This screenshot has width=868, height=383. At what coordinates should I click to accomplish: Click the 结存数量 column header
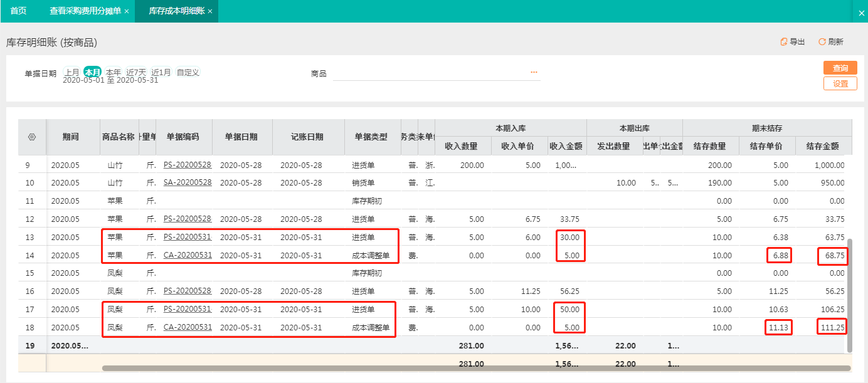point(709,146)
